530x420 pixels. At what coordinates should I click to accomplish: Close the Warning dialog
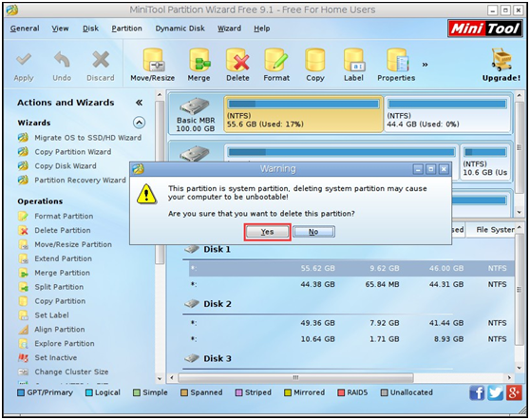tap(444, 169)
